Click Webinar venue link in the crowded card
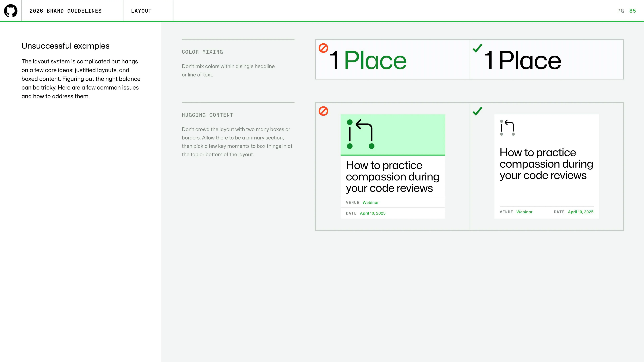This screenshot has width=644, height=362. tap(371, 203)
